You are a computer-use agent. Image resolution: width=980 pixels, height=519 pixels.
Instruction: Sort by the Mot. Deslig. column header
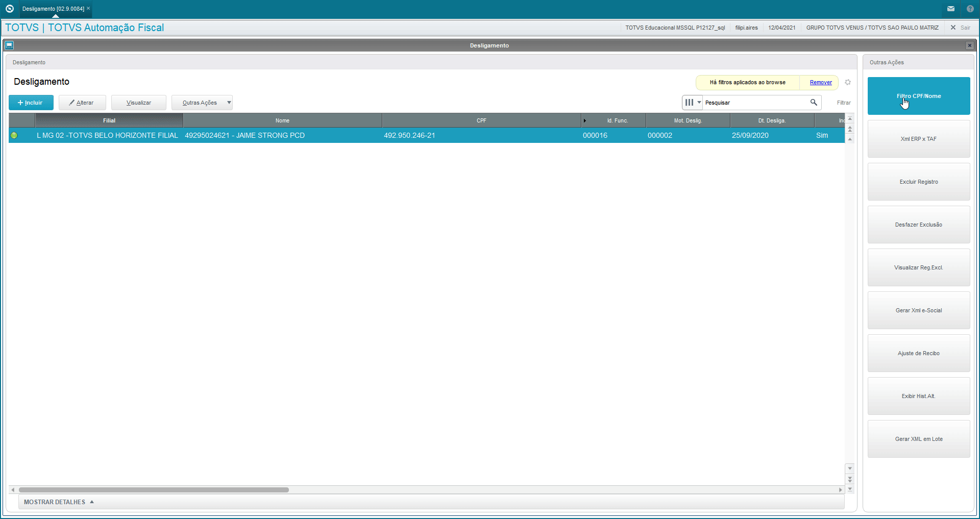[688, 120]
